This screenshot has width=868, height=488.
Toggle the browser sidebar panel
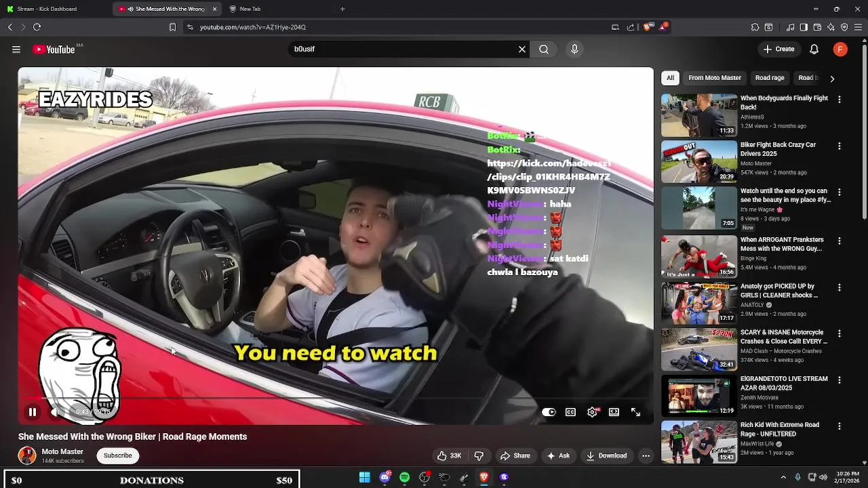tap(804, 27)
